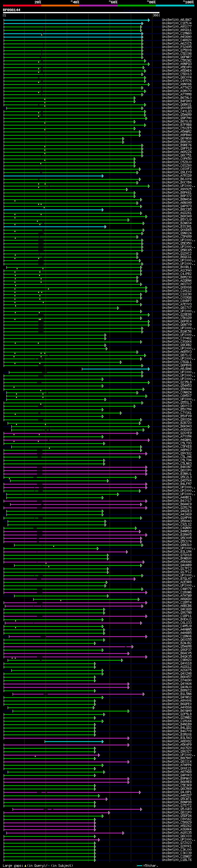Screen dimensions: 197x868
Task: Open the UniRef100_Q6BKU1 hit
Action: click(177, 105)
